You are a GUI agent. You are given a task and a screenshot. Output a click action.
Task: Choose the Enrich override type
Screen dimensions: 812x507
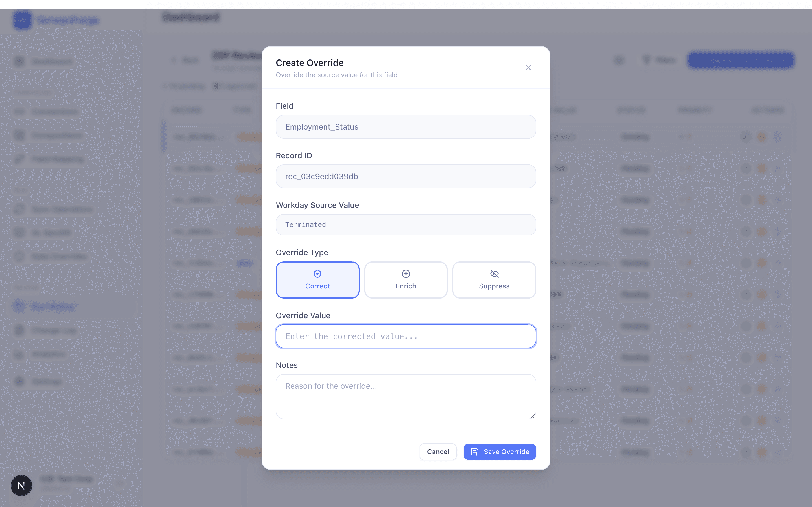click(x=406, y=280)
